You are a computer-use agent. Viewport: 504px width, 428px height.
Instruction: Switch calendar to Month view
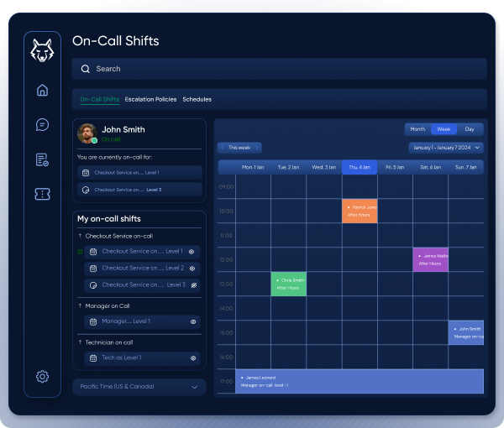pyautogui.click(x=417, y=129)
